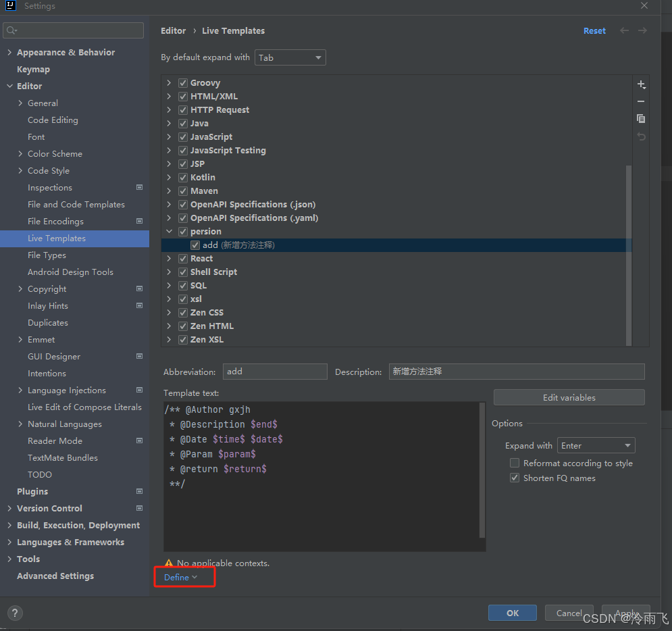Toggle the SQL template group checkbox

point(183,286)
